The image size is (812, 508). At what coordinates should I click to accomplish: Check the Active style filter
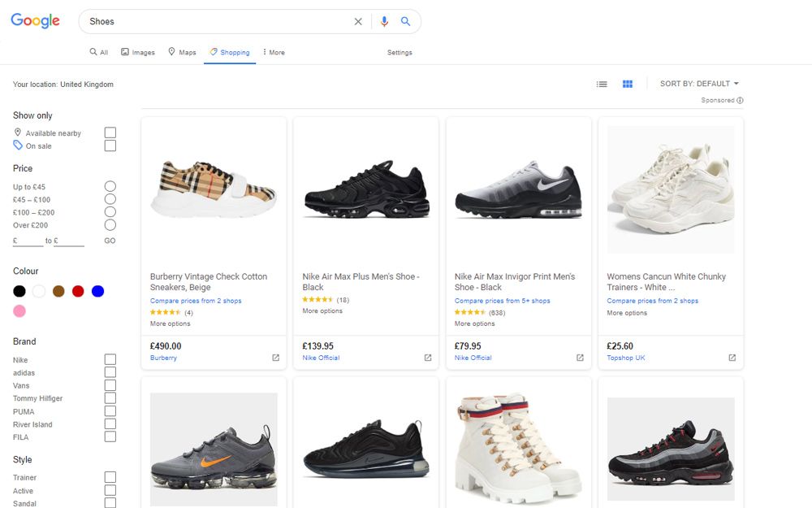(110, 490)
